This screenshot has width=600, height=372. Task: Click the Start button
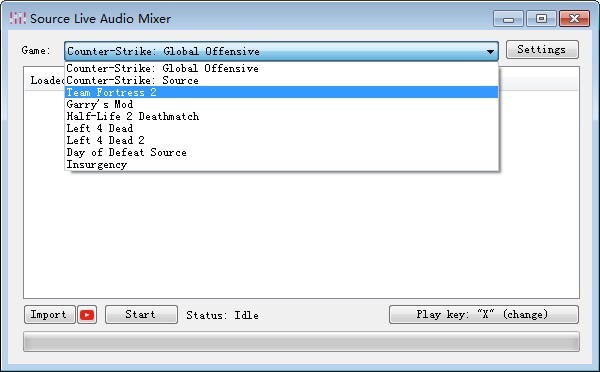coord(141,315)
